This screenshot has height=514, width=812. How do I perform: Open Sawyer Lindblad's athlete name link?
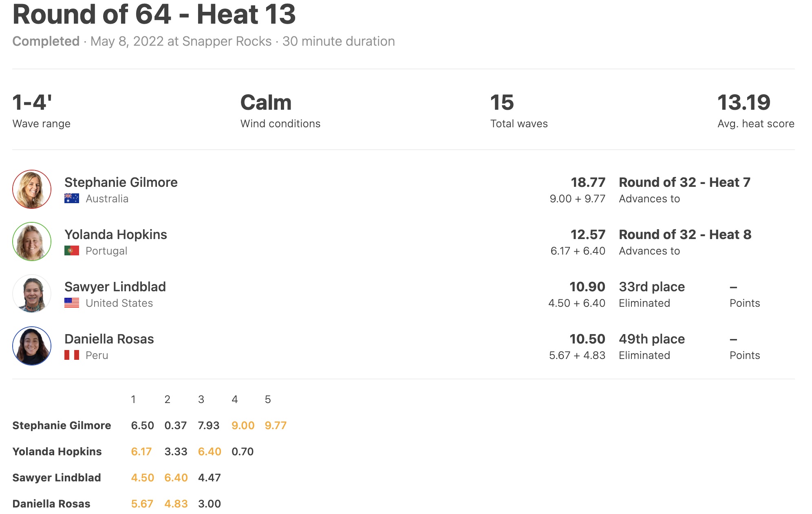pyautogui.click(x=115, y=287)
